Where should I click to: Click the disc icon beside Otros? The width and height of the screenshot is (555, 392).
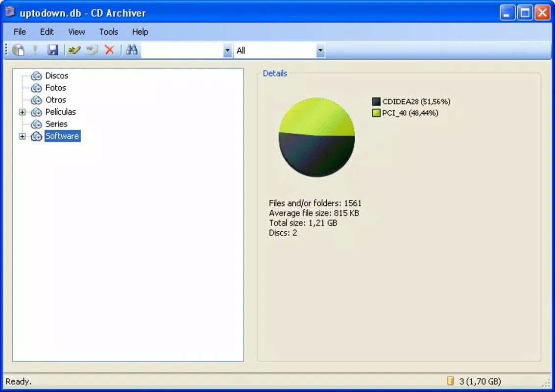pos(36,100)
